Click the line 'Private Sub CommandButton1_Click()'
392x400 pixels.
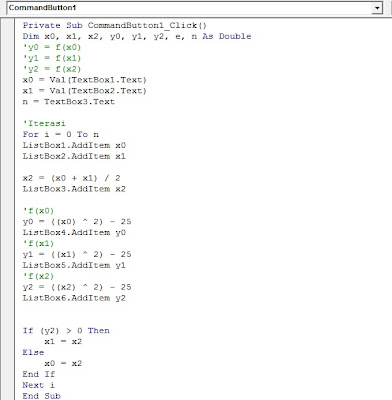115,26
